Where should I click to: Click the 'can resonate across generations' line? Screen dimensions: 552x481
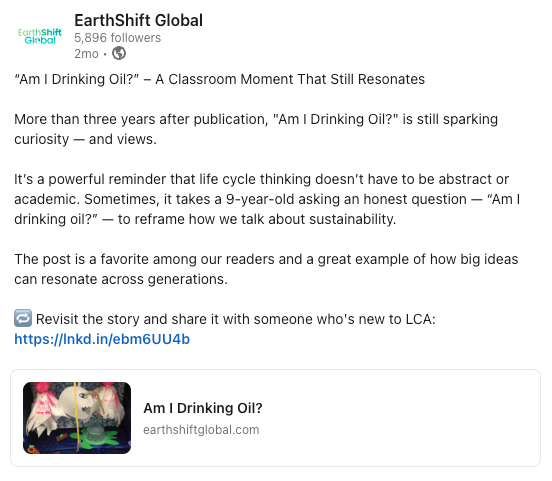click(x=121, y=279)
